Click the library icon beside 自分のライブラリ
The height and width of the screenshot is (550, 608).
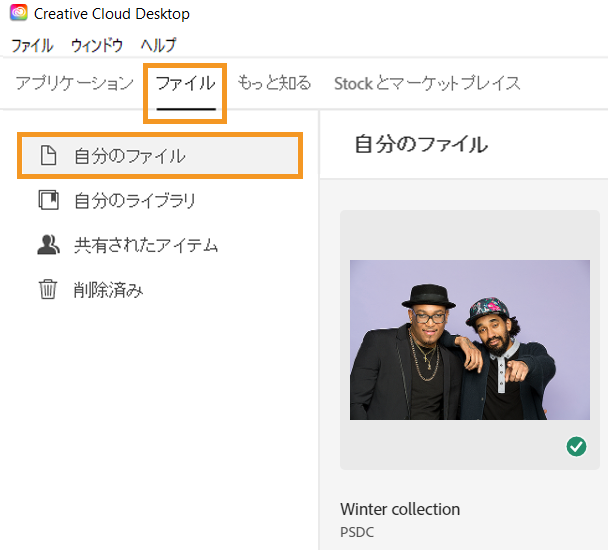tap(48, 200)
